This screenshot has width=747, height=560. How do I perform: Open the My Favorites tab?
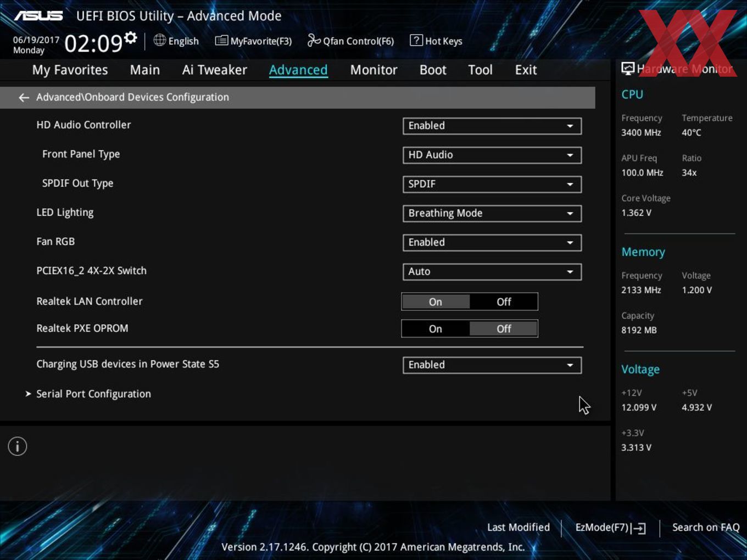tap(70, 70)
